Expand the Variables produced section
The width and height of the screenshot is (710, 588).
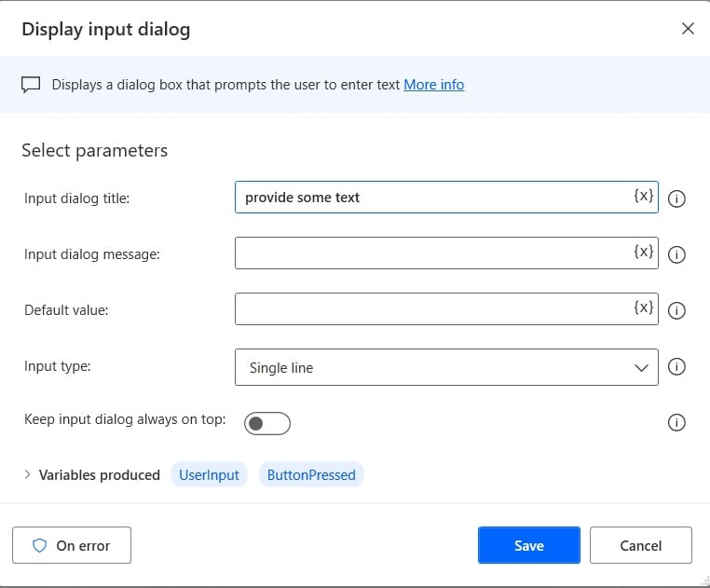[27, 474]
